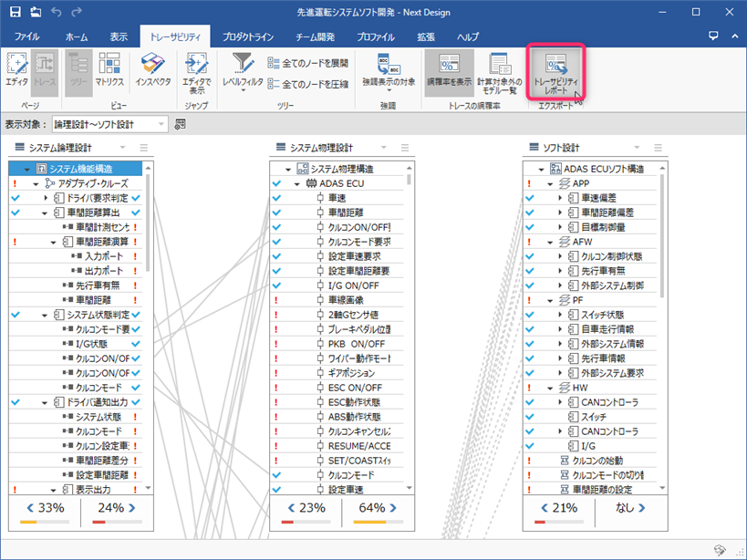
Task: Click checkmark left of スイッチ状態
Action: pos(530,315)
